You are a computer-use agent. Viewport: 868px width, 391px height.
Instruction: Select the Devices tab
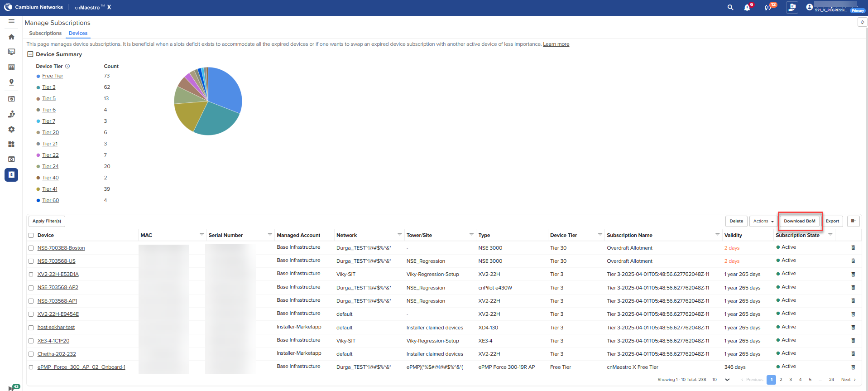[x=78, y=34]
